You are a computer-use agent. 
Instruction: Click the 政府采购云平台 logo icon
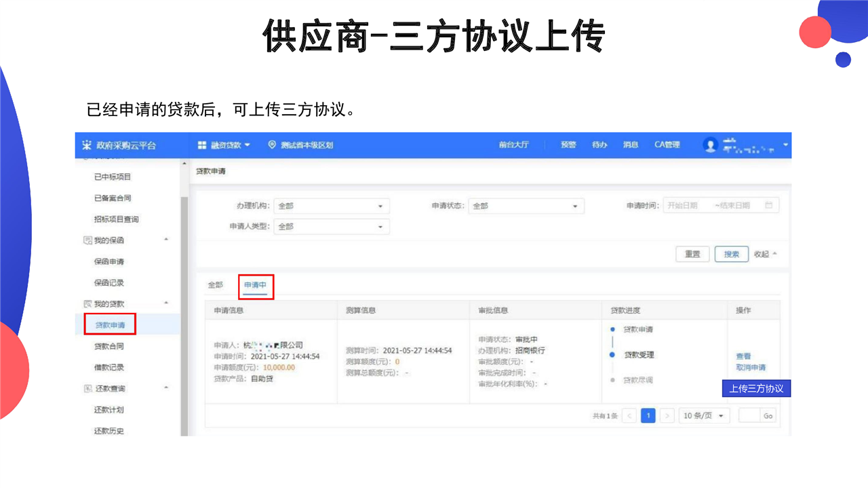coord(86,145)
